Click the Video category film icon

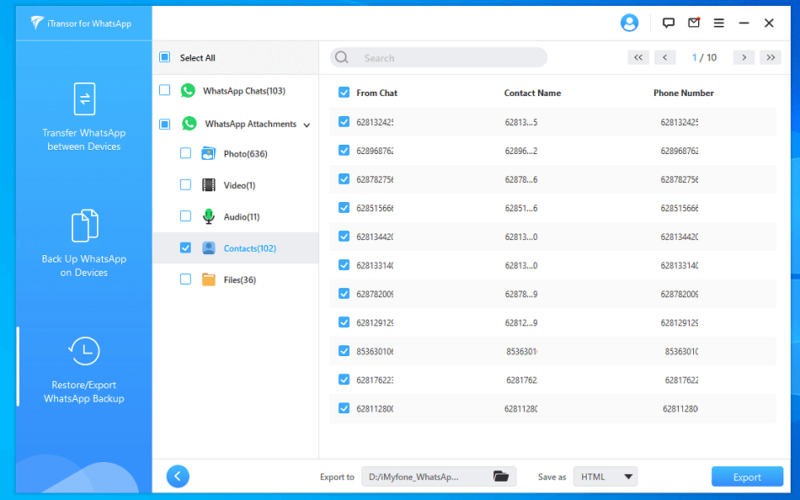[208, 185]
